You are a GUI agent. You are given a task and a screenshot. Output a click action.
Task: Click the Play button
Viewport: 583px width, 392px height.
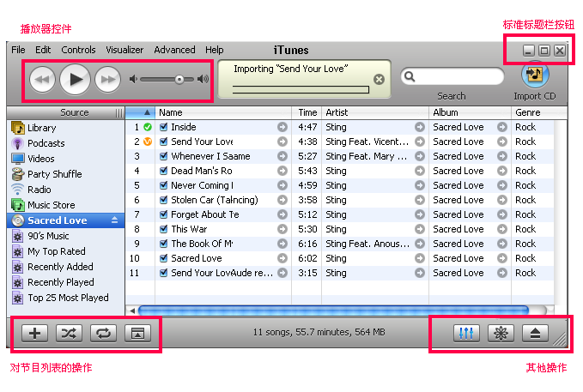click(x=76, y=80)
